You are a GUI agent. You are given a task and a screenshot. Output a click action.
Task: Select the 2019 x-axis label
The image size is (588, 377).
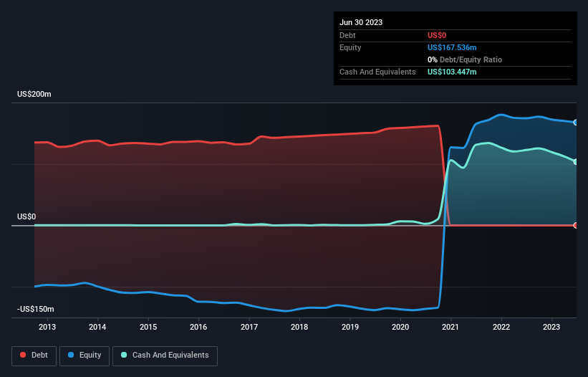point(350,327)
